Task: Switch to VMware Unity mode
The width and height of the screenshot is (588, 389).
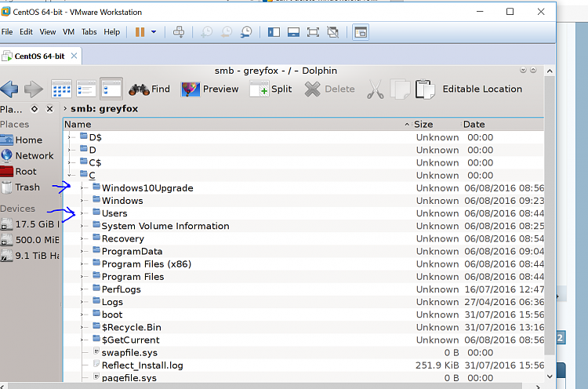Action: [332, 32]
